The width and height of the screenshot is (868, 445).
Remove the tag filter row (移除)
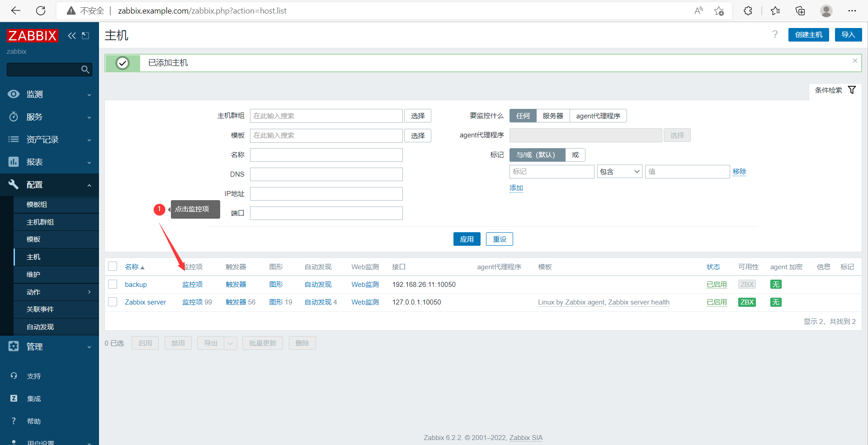[739, 172]
